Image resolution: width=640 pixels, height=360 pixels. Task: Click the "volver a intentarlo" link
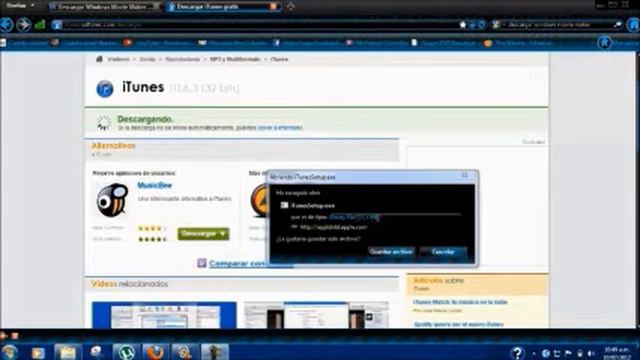[280, 128]
